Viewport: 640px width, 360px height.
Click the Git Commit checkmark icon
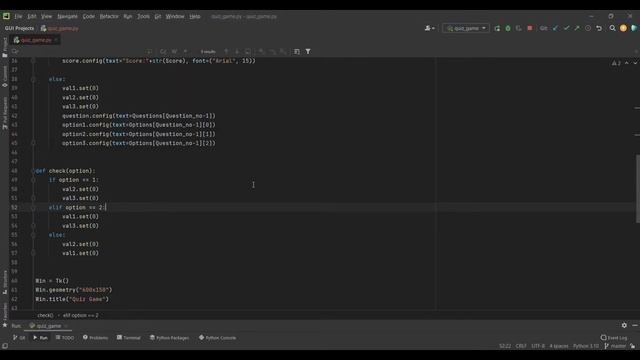pos(566,28)
